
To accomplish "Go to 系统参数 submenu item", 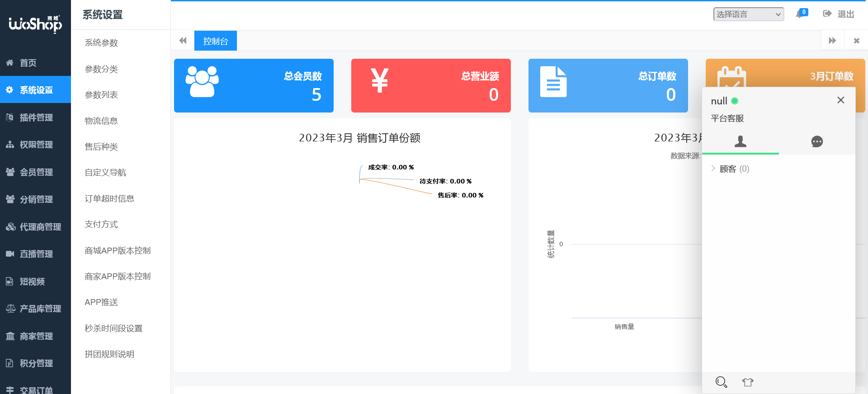I will (x=101, y=43).
